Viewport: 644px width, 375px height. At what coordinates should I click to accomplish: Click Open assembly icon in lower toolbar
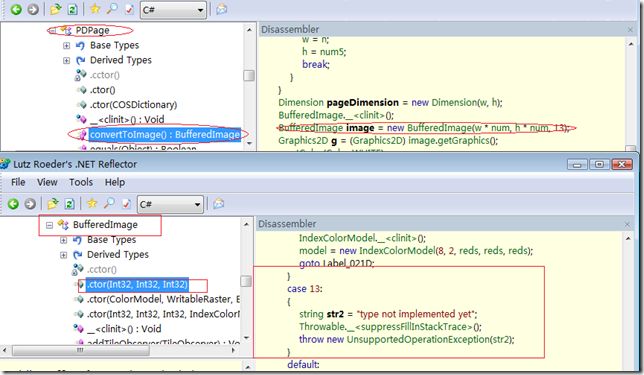click(53, 204)
